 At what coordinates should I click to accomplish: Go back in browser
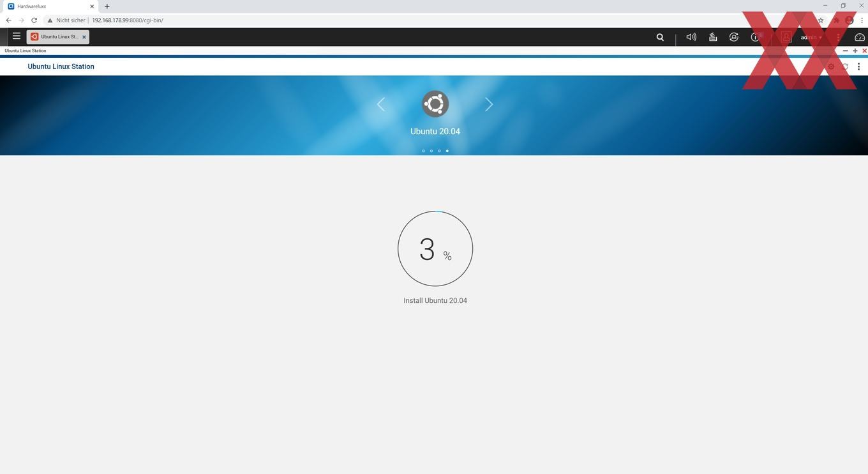8,20
